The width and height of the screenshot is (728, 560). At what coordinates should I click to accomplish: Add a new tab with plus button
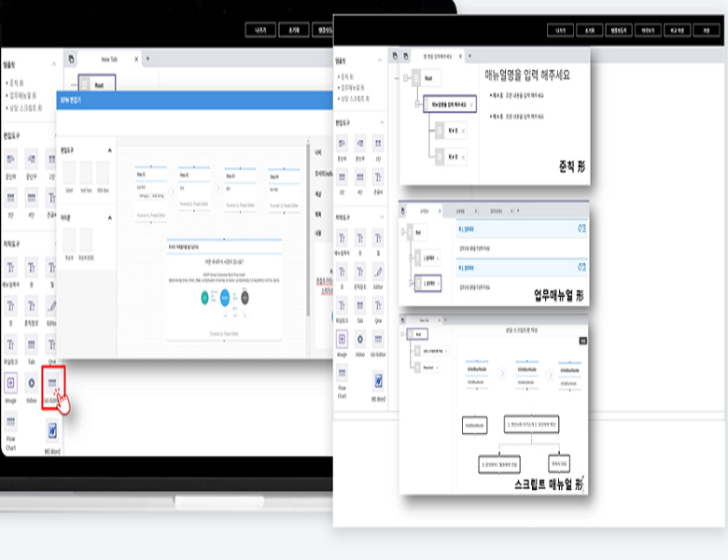[147, 59]
